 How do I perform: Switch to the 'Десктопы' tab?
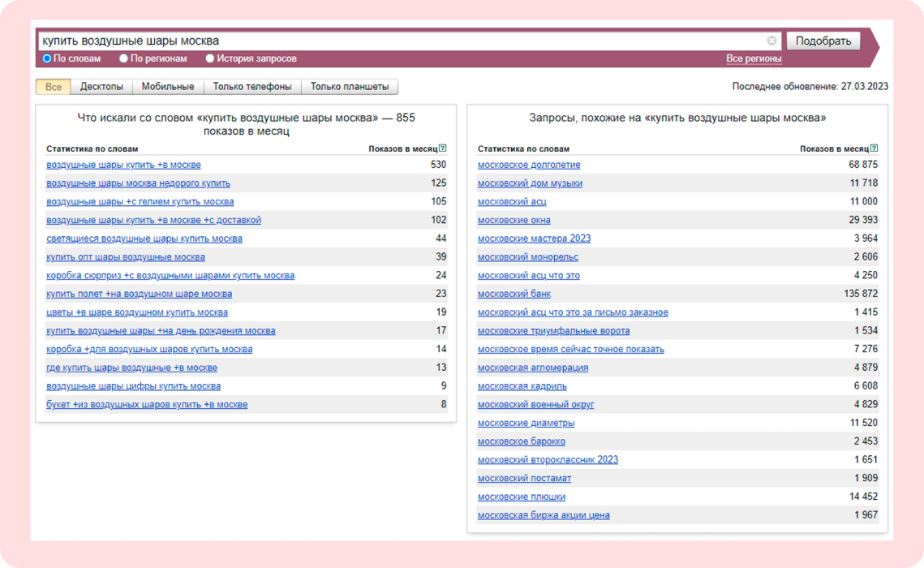click(101, 87)
